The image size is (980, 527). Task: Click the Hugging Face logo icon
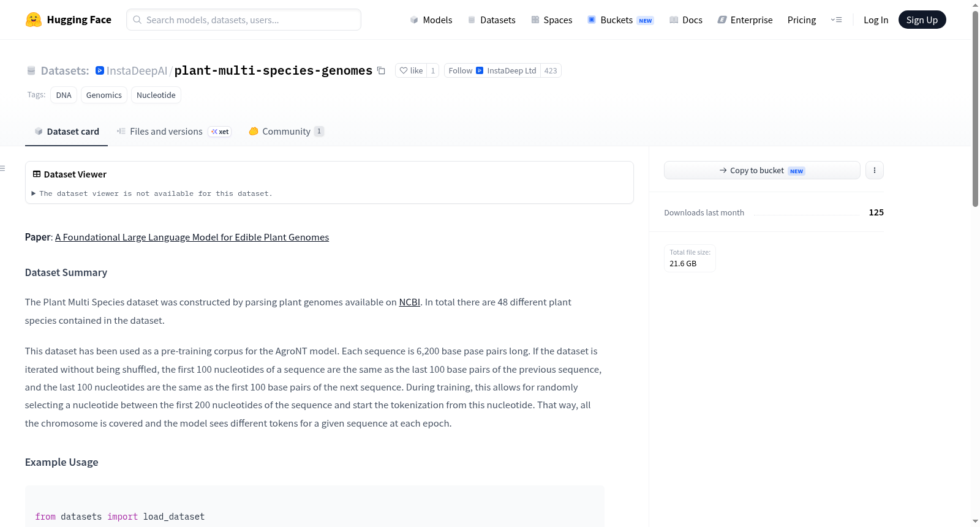34,20
